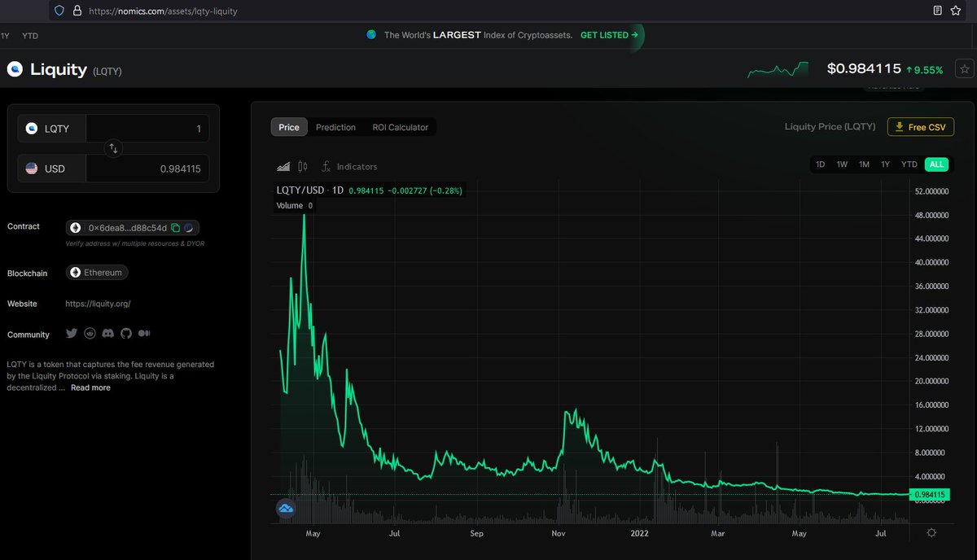Viewport: 977px width, 560px height.
Task: Open the https://liquity.org/ website link
Action: pos(98,304)
